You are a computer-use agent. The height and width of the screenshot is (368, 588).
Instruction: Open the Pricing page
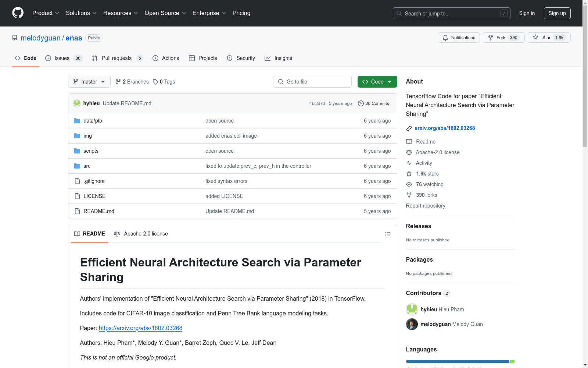(x=241, y=13)
